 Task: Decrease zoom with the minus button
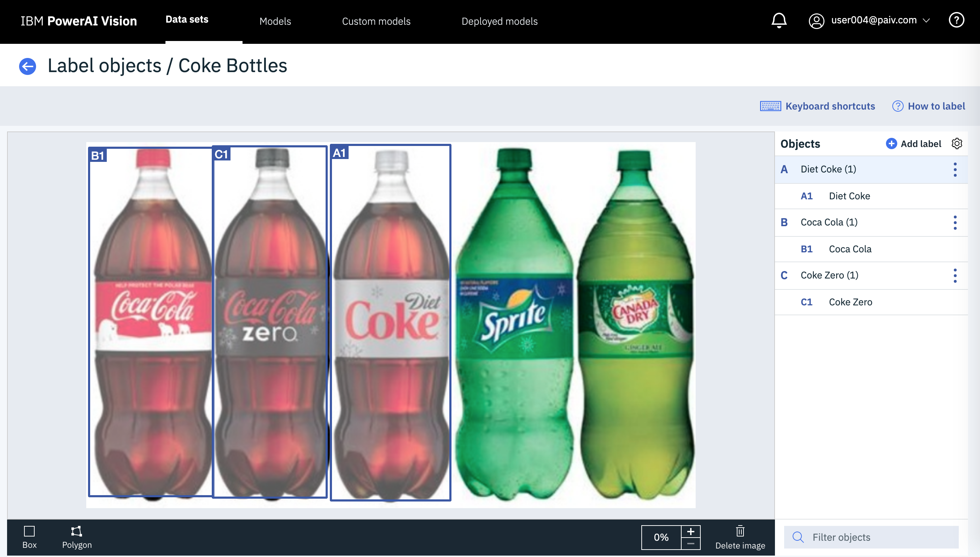pyautogui.click(x=690, y=544)
